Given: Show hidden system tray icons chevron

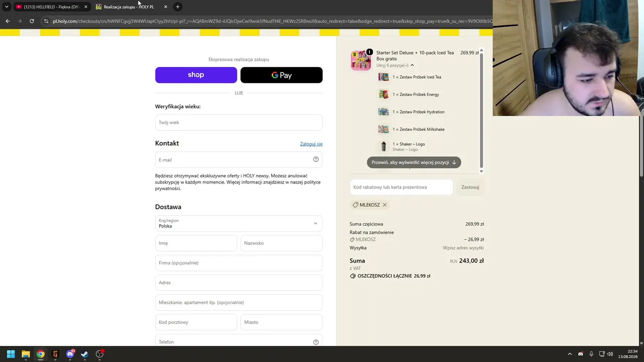Looking at the screenshot, I should pyautogui.click(x=570, y=354).
